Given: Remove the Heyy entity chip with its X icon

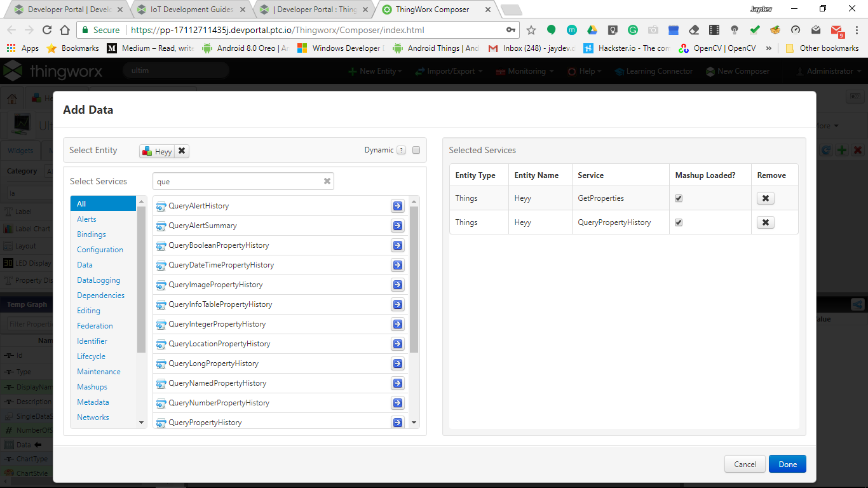Looking at the screenshot, I should pos(182,151).
